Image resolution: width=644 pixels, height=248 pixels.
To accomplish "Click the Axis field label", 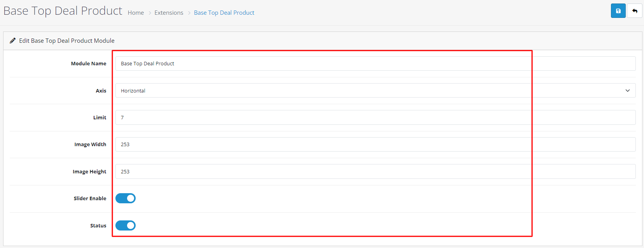I will 101,91.
